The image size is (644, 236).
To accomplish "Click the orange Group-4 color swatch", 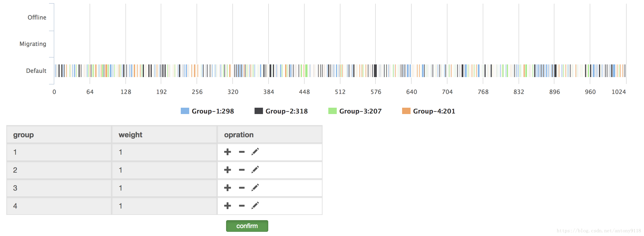I will pos(406,111).
